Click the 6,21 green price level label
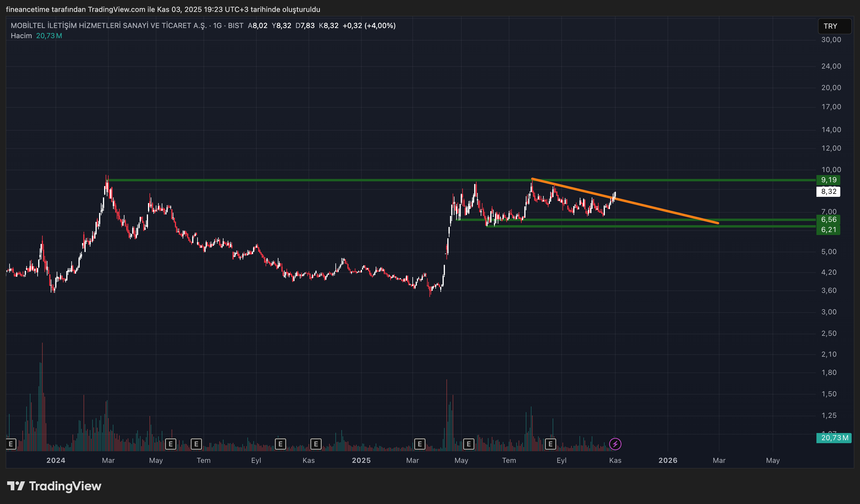This screenshot has height=504, width=860. pos(828,230)
